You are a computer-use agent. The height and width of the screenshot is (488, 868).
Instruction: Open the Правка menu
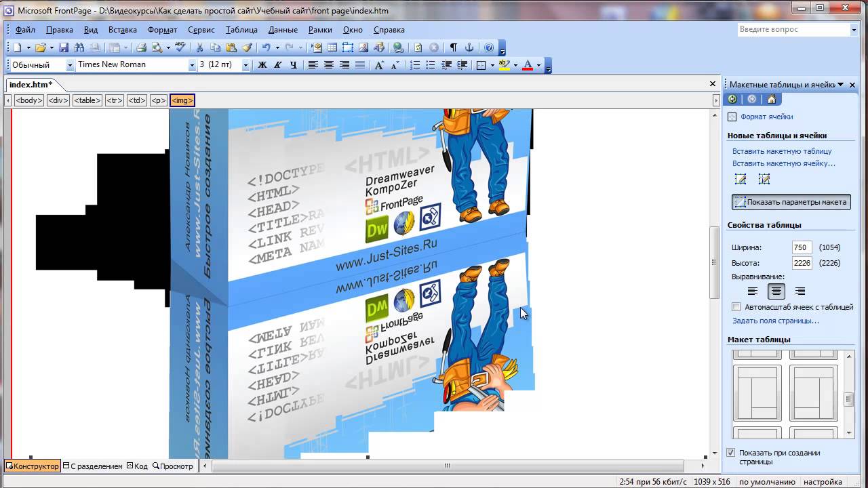(60, 30)
